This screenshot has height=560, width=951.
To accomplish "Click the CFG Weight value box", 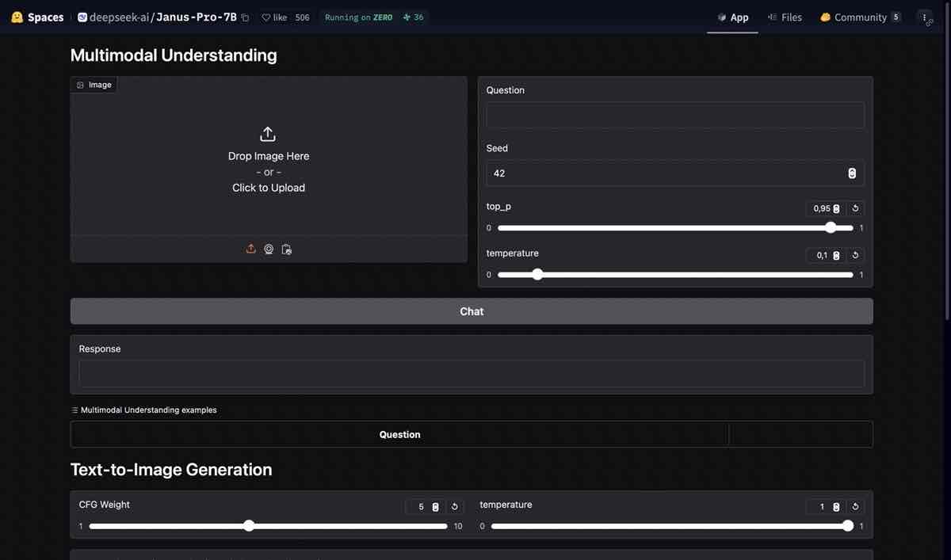I will (x=425, y=506).
